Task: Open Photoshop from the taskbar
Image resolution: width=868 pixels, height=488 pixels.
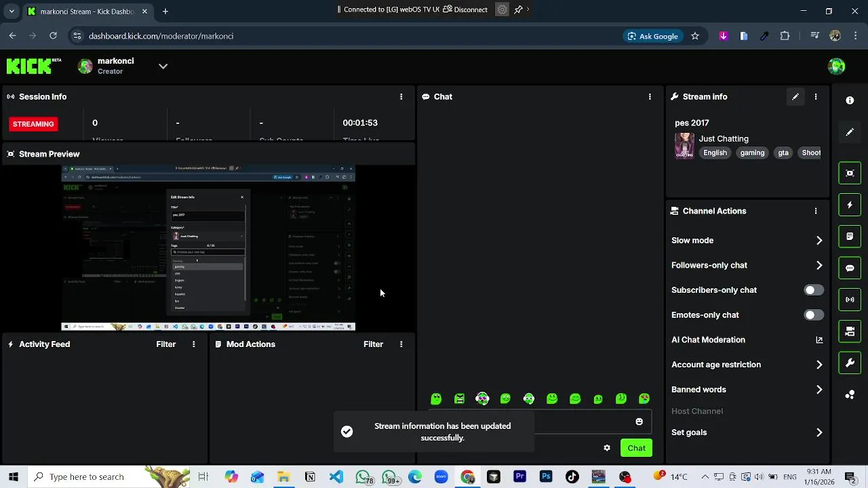Action: pyautogui.click(x=546, y=476)
